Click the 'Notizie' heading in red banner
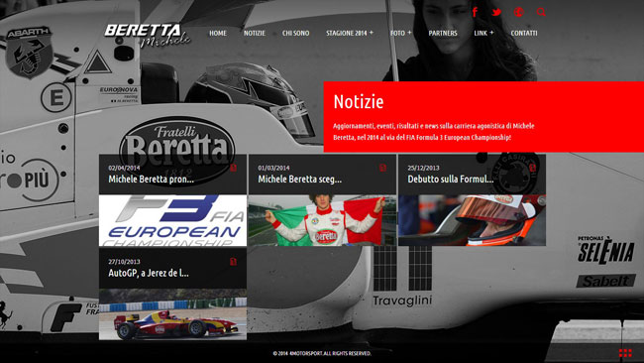 (359, 101)
